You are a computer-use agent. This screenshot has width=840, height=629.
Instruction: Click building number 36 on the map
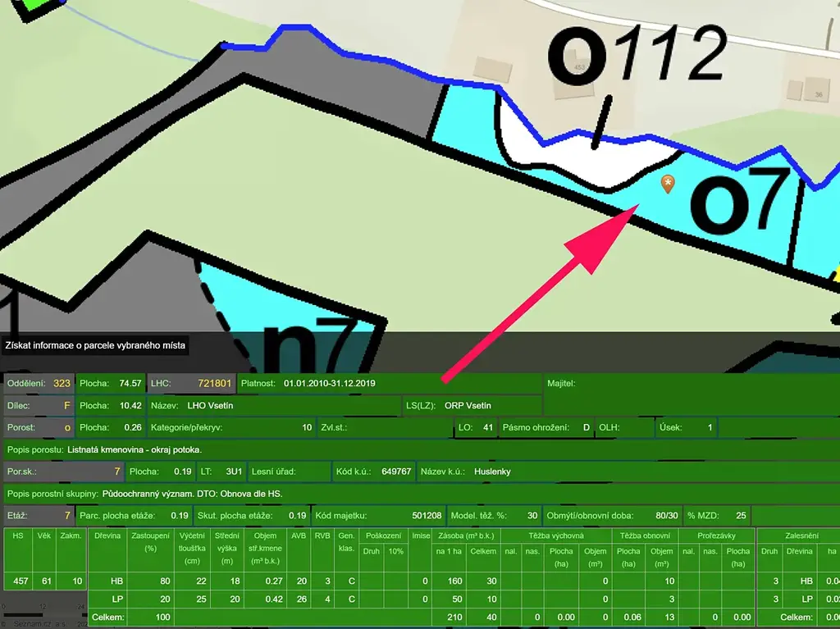817,94
